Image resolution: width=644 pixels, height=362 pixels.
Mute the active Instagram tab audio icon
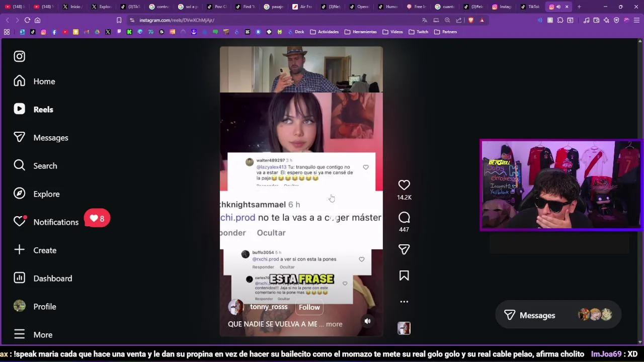(558, 7)
